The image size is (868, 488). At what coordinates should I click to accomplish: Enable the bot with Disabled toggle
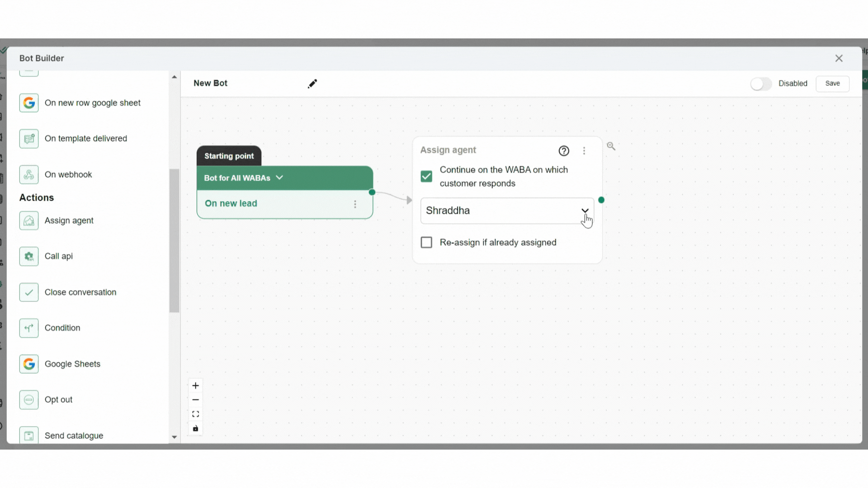pyautogui.click(x=761, y=84)
